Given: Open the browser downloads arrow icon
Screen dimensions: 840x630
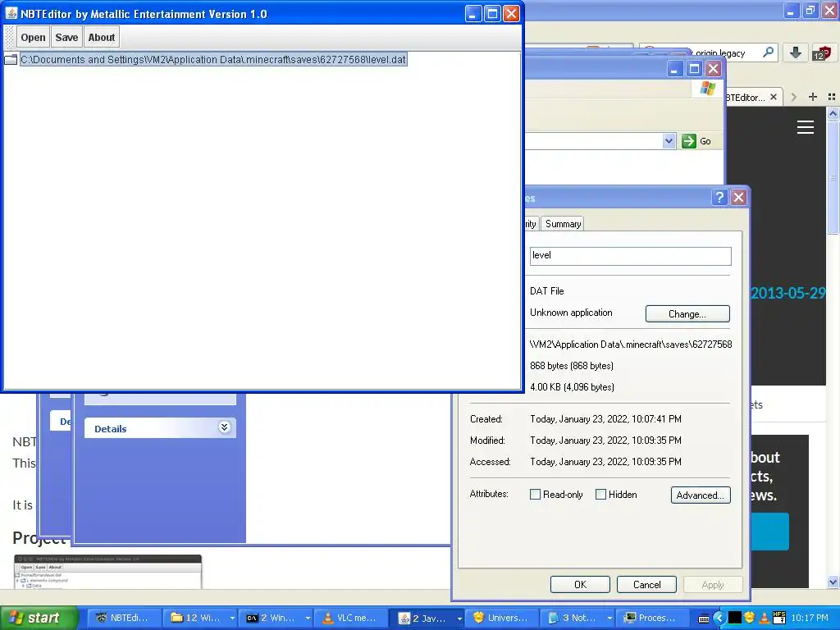Looking at the screenshot, I should [x=796, y=52].
